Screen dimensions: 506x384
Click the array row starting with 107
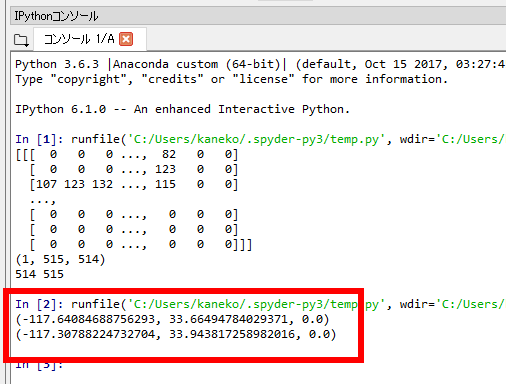click(134, 184)
